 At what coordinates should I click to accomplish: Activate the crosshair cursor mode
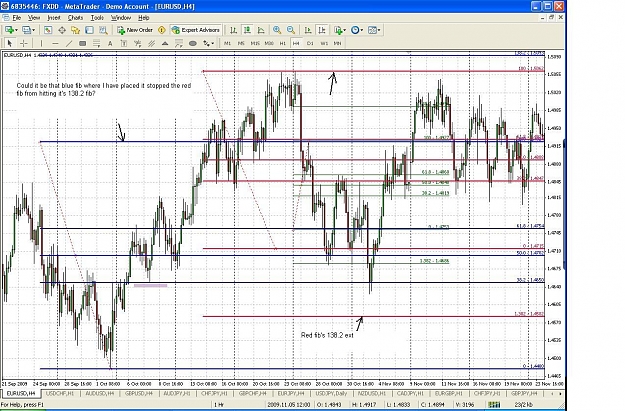click(x=24, y=43)
